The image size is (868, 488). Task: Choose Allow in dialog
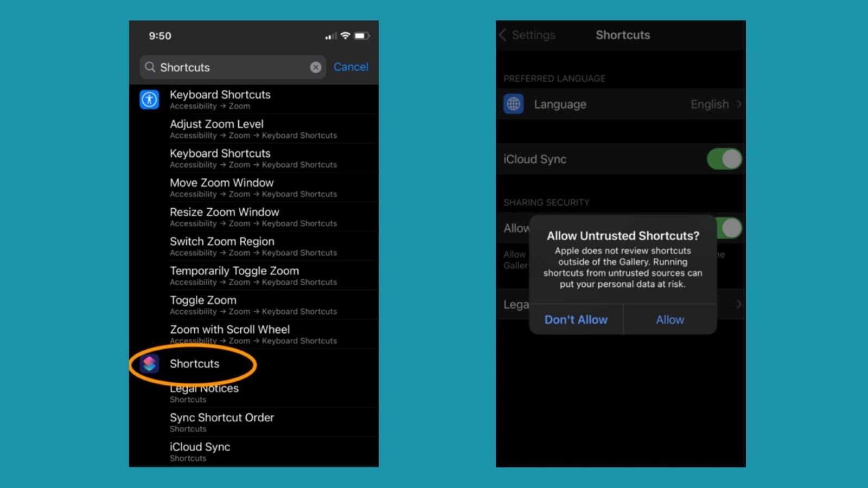pos(670,319)
